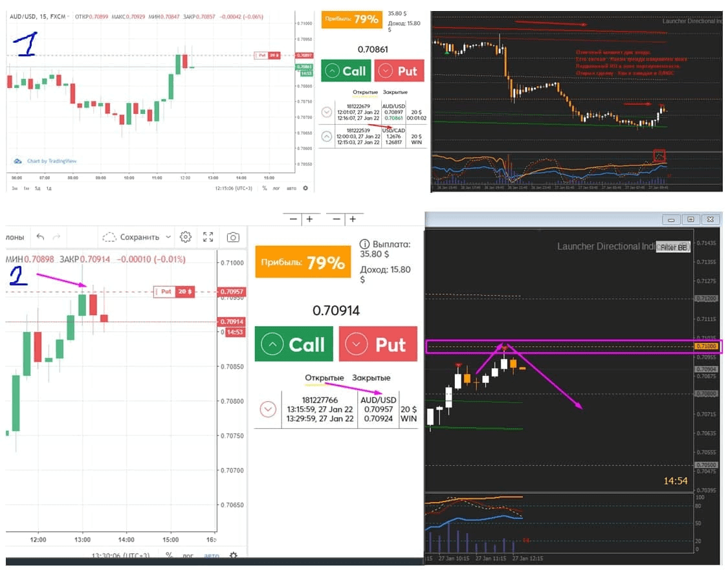Switch to Закрытые tab in lower panel
The height and width of the screenshot is (572, 728).
pyautogui.click(x=371, y=377)
